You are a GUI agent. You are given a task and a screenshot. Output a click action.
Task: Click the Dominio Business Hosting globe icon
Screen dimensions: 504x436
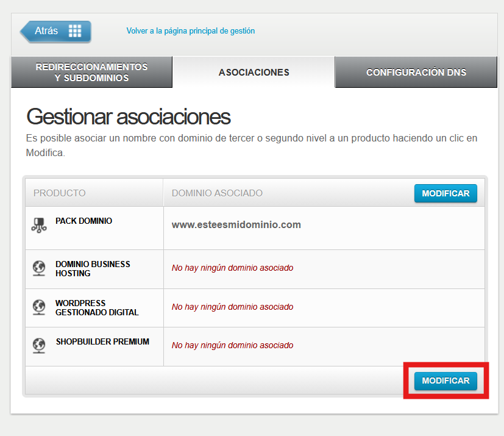coord(38,268)
